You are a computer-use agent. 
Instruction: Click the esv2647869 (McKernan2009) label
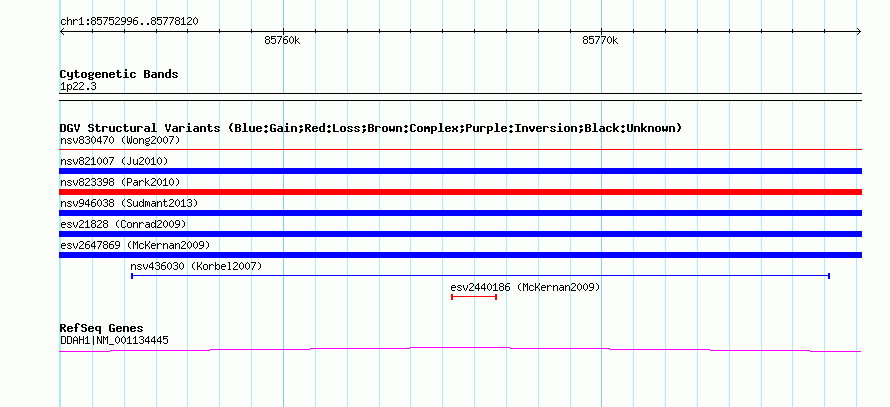[x=135, y=245]
